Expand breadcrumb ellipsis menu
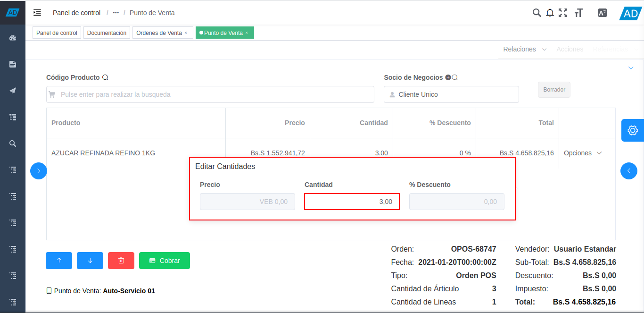The height and width of the screenshot is (313, 644). [116, 13]
